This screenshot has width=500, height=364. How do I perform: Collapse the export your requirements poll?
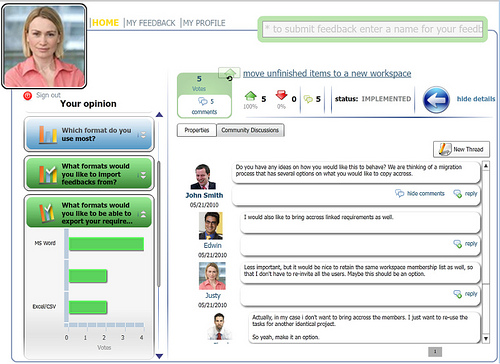143,214
